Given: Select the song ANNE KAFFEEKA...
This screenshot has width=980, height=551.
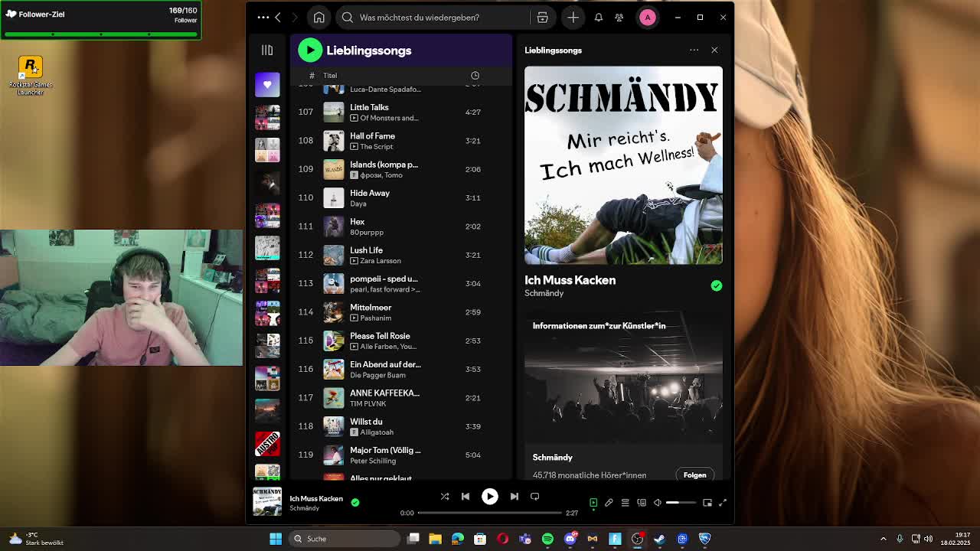Looking at the screenshot, I should coord(384,393).
